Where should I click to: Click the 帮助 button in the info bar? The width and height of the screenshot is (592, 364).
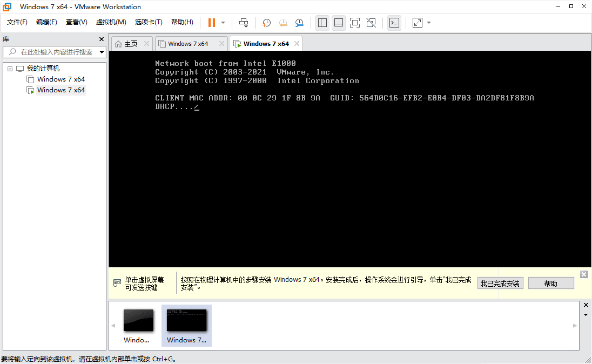pos(551,283)
